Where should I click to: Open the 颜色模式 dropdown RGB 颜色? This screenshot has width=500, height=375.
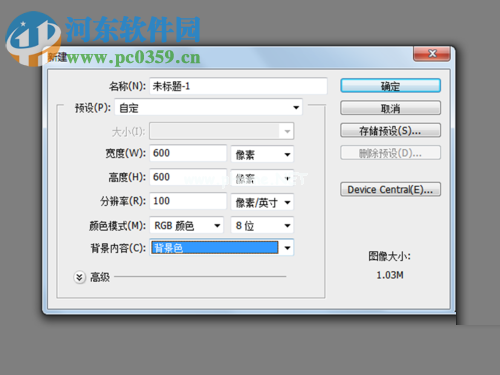(x=187, y=226)
